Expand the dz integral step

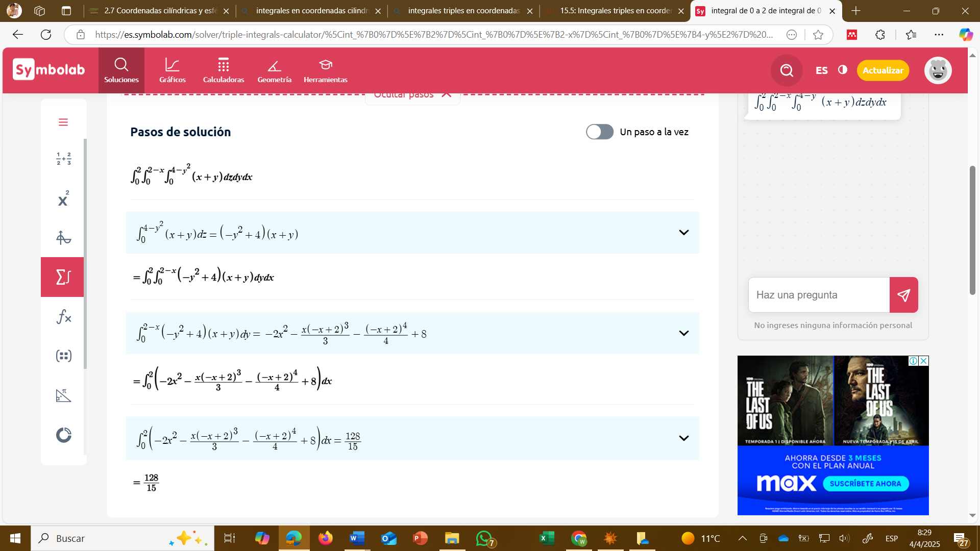(x=683, y=233)
